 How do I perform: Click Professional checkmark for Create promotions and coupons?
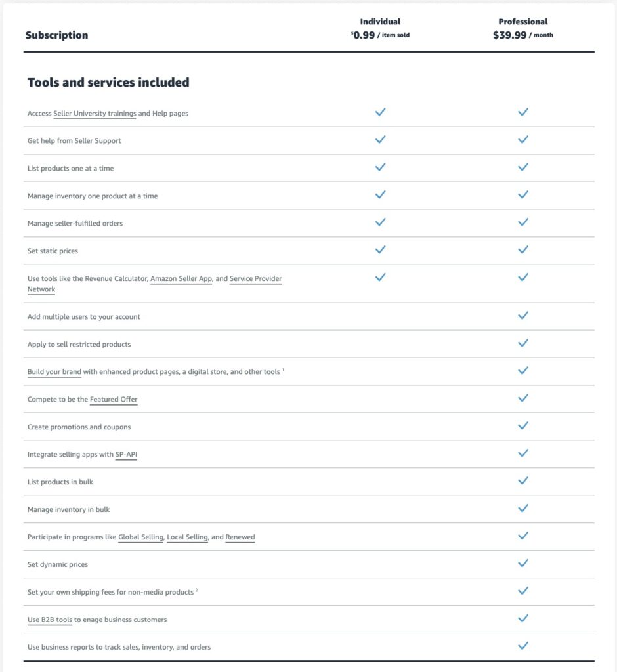click(x=523, y=426)
